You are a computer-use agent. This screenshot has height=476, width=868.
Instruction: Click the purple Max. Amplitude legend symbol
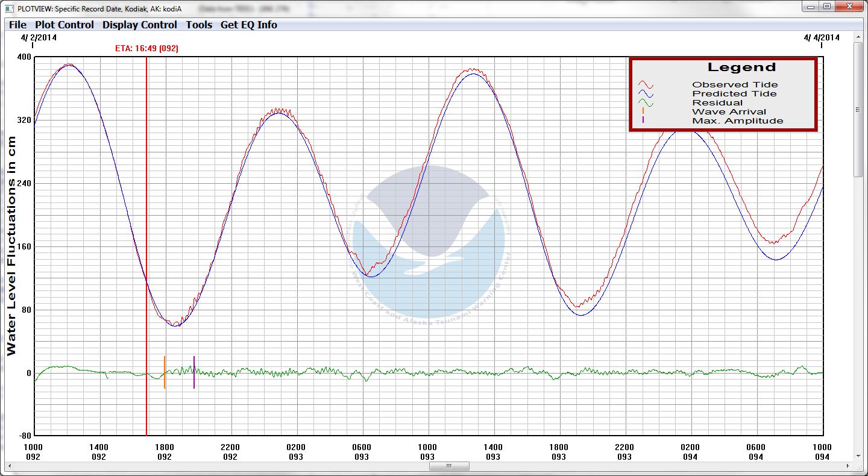(x=643, y=119)
